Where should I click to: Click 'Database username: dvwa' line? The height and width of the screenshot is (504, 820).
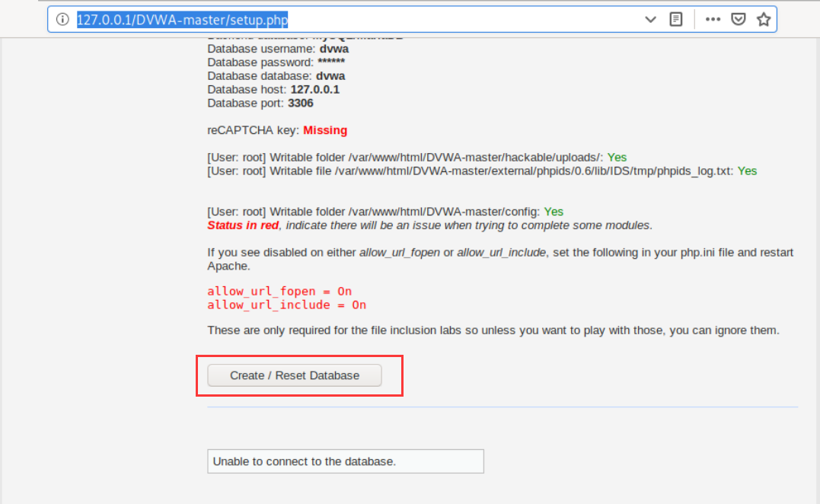pyautogui.click(x=278, y=49)
